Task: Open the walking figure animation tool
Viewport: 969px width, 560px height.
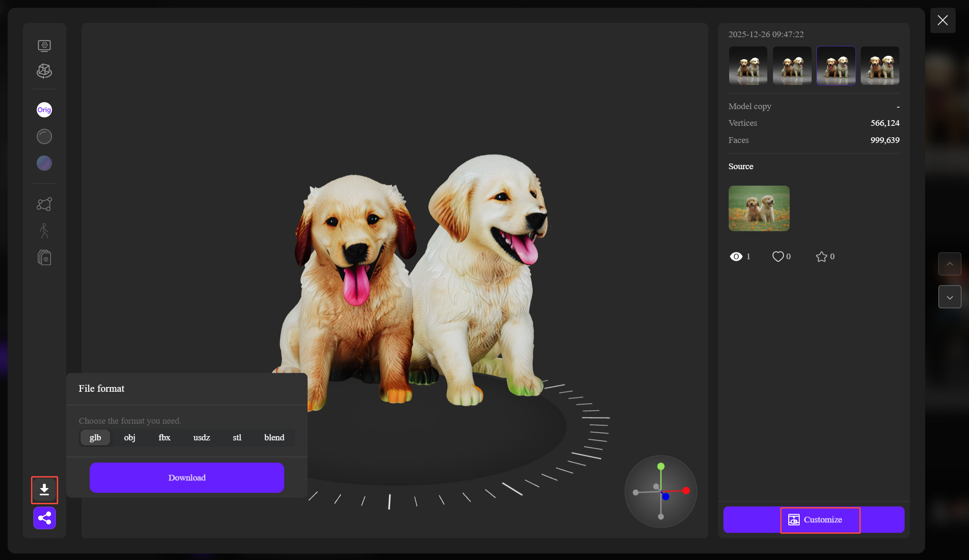Action: coord(44,231)
